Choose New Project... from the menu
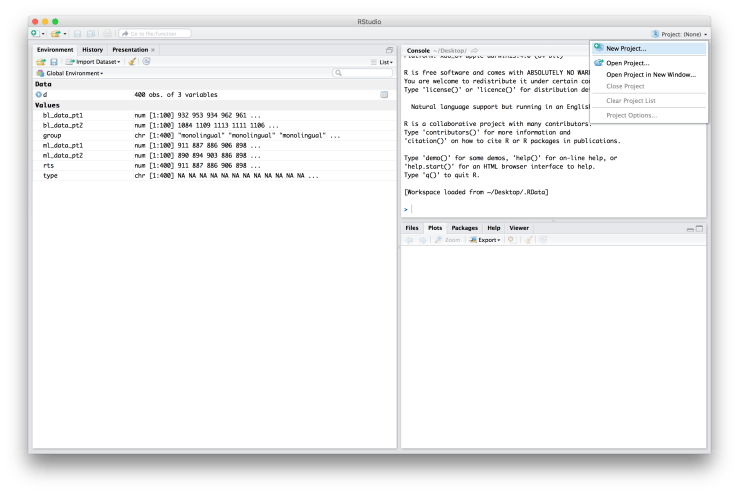 [649, 48]
